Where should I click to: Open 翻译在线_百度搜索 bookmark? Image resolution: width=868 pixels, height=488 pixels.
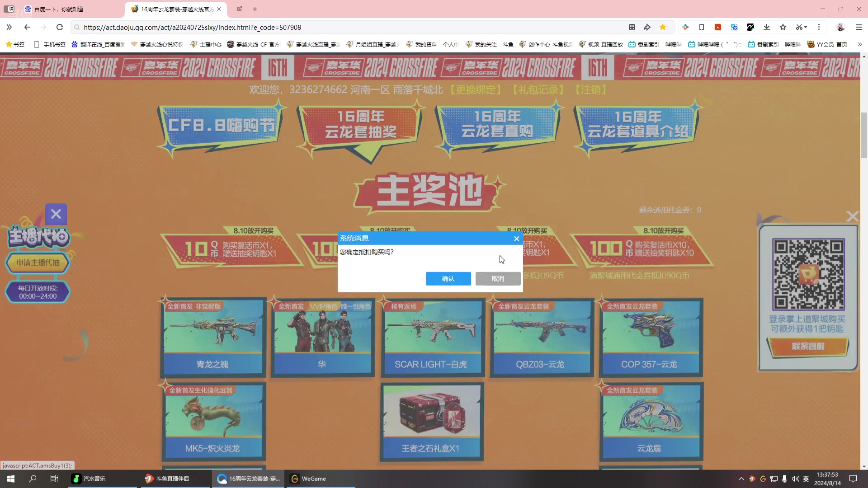pyautogui.click(x=98, y=44)
